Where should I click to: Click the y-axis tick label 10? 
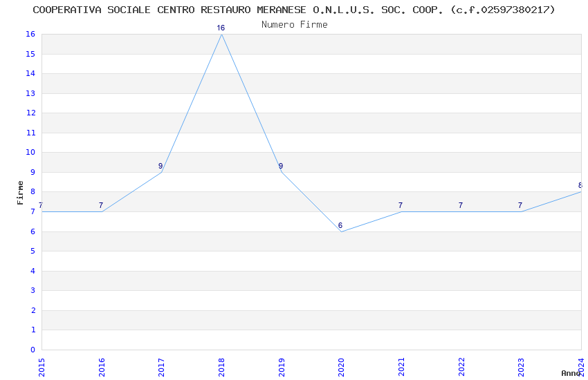pos(30,152)
